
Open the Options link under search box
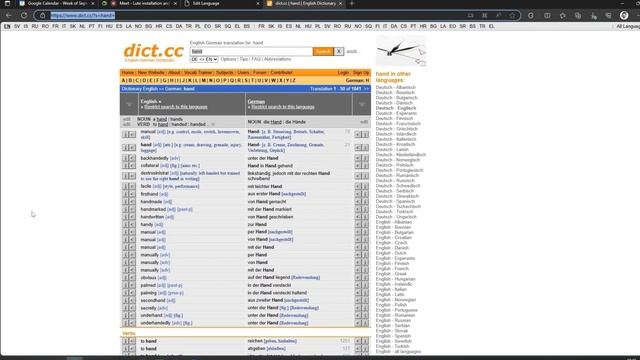coord(228,59)
